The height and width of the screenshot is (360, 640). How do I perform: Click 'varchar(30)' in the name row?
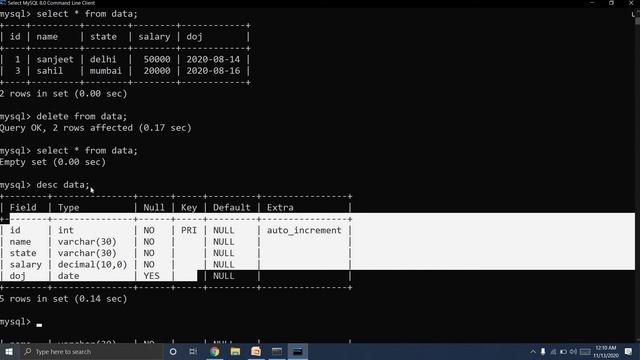click(87, 242)
